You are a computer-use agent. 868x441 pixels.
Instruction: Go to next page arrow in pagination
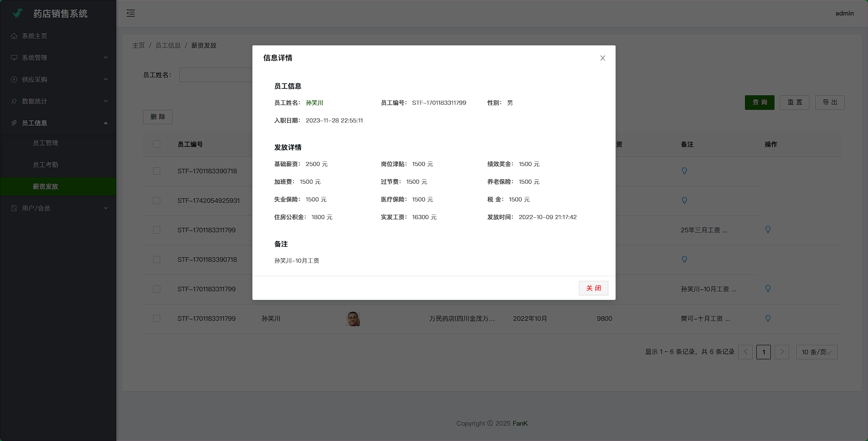click(781, 352)
